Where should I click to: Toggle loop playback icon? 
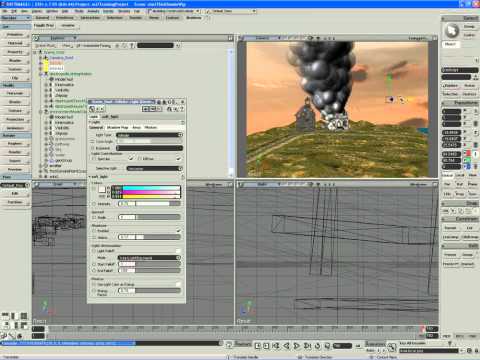click(x=317, y=346)
